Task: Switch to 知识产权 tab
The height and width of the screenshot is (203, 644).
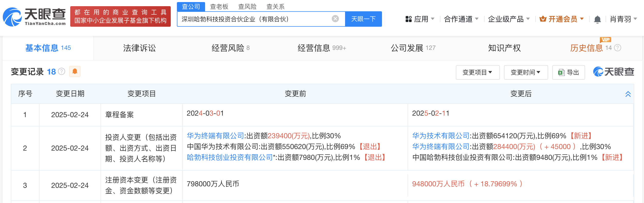Action: click(x=504, y=48)
